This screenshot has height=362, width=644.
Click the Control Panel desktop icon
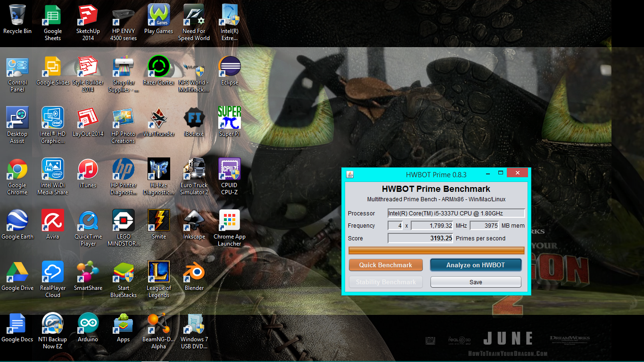[17, 66]
